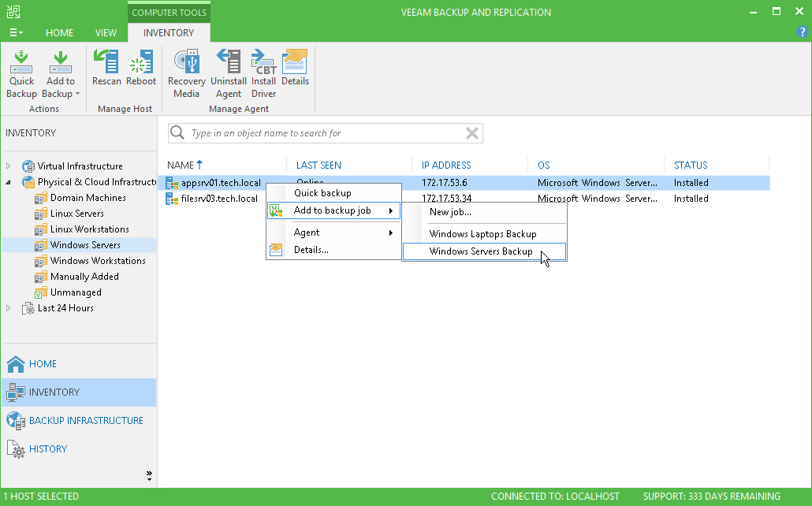Clear the search box with X
The width and height of the screenshot is (812, 506).
tap(471, 133)
